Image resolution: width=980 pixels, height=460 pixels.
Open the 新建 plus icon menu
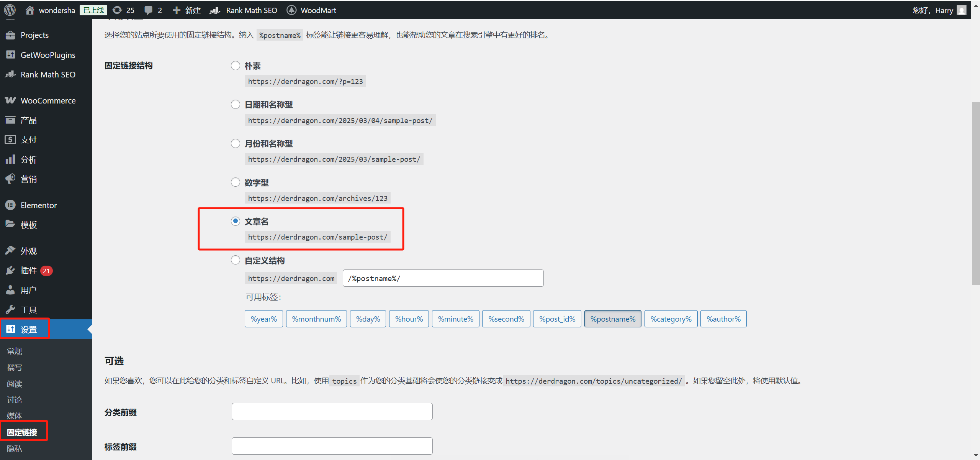(x=186, y=10)
